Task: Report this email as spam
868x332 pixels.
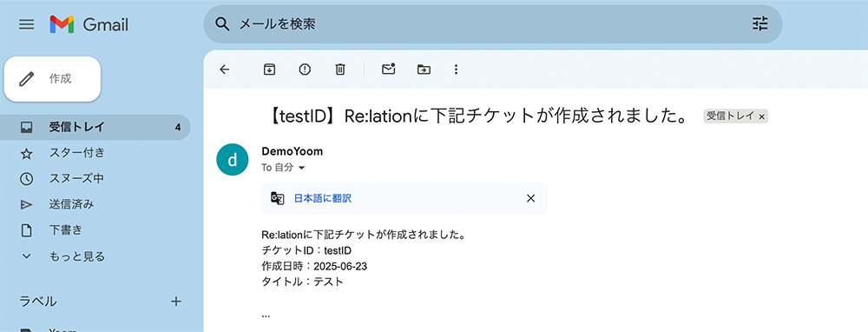Action: click(305, 70)
